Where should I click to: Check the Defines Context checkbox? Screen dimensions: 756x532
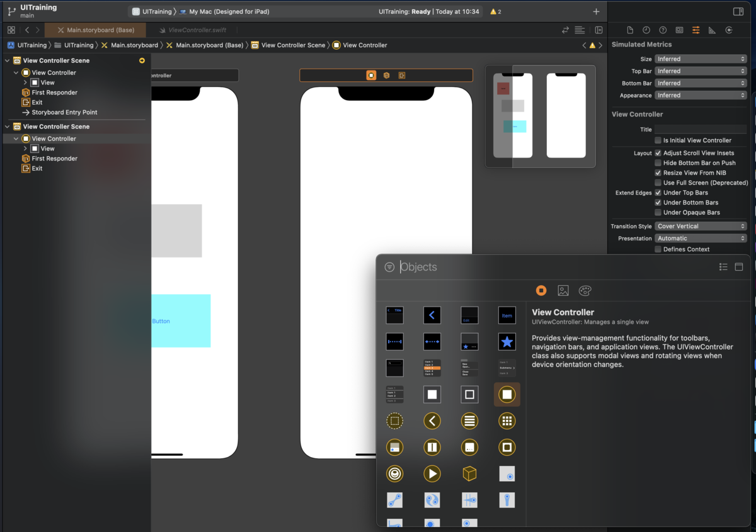(658, 249)
